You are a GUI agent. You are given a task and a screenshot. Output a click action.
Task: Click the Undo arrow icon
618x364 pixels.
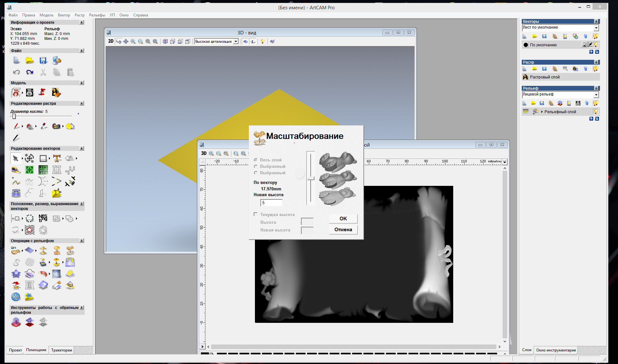[16, 72]
